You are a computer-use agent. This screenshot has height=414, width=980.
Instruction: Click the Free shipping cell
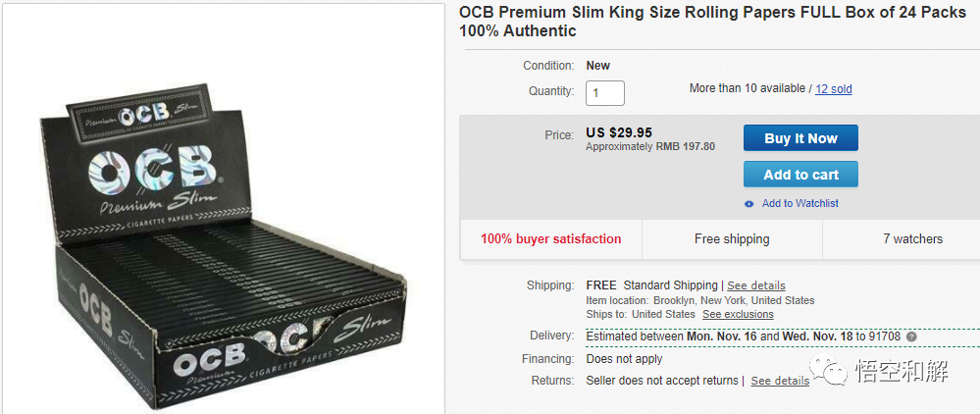[732, 239]
